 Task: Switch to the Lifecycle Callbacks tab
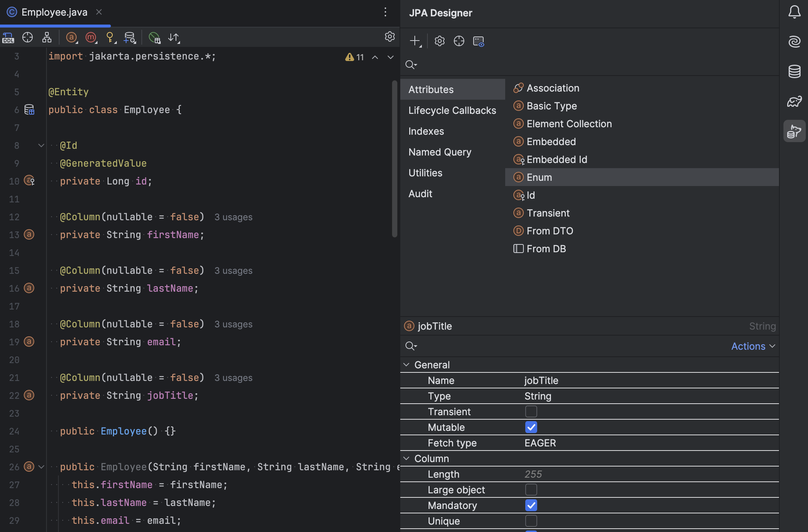click(452, 110)
